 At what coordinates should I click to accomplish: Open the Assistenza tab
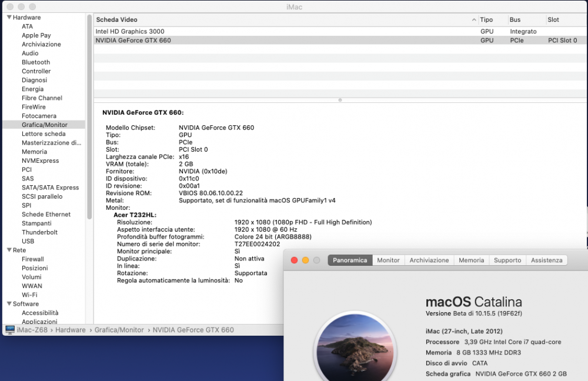pyautogui.click(x=546, y=260)
